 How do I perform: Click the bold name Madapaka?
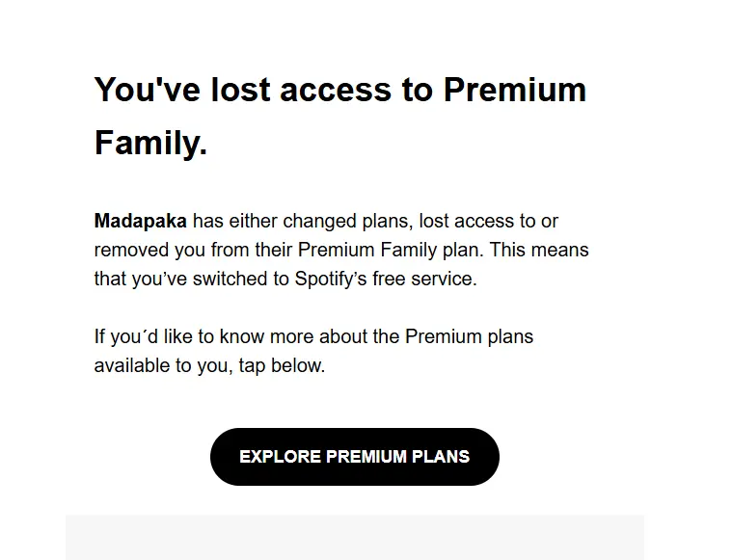tap(141, 221)
